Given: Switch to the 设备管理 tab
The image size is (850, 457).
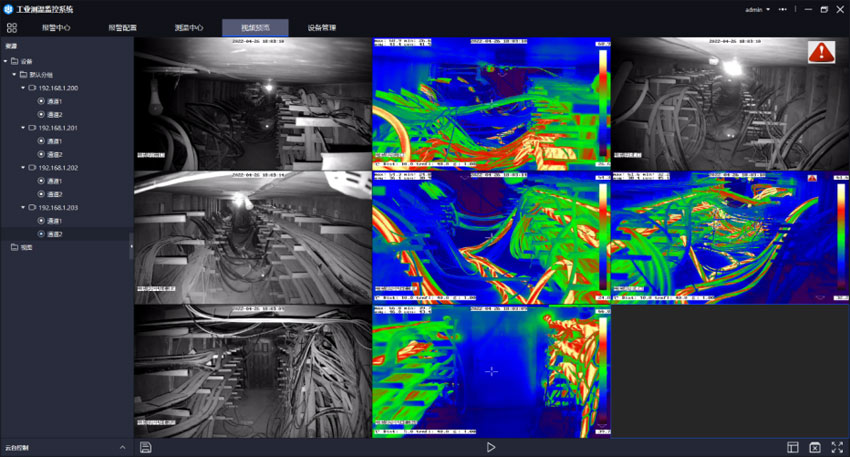Looking at the screenshot, I should tap(322, 28).
